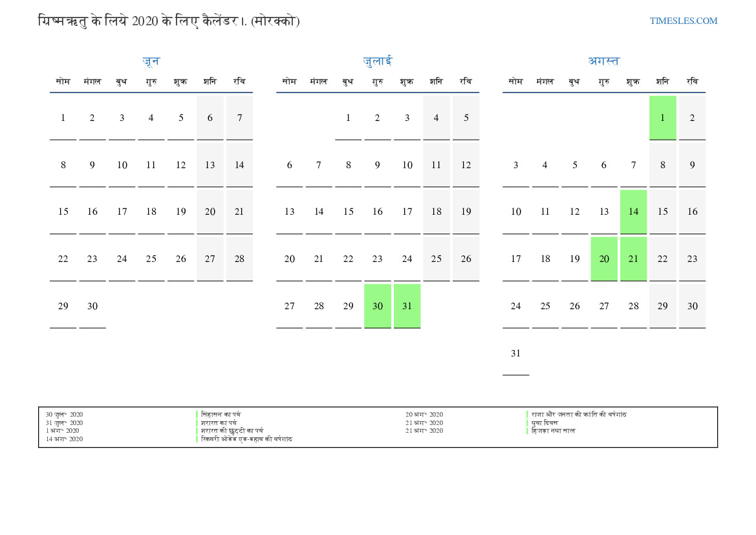The width and height of the screenshot is (756, 535).
Task: Click June 28 Sunday cell
Action: (x=239, y=259)
